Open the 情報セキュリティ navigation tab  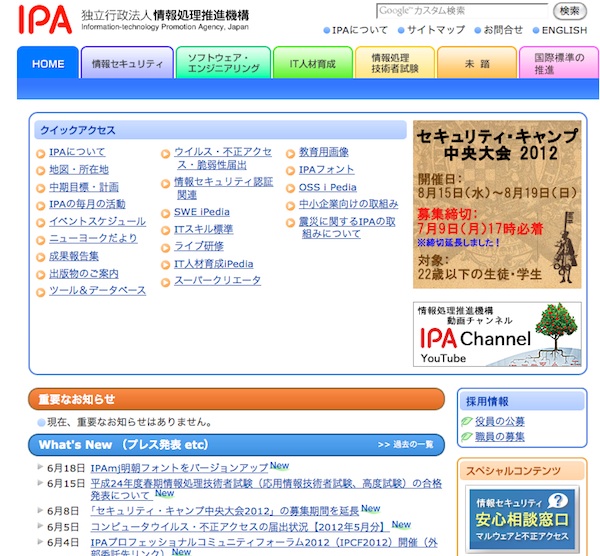click(x=126, y=64)
